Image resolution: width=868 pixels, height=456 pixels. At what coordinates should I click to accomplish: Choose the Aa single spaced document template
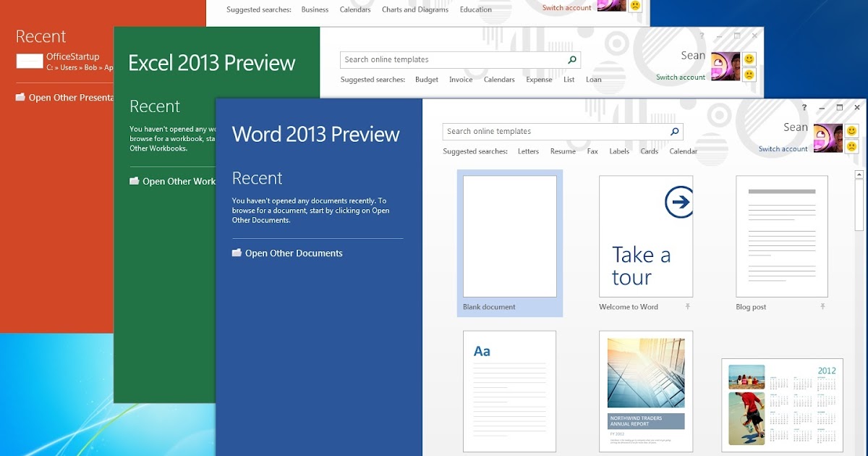pos(510,391)
